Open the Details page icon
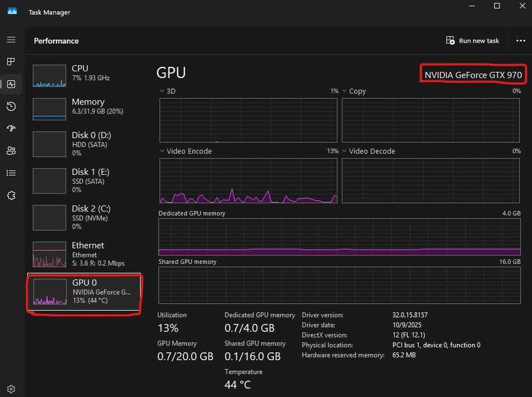Screen dimensions: 532x397 11,173
